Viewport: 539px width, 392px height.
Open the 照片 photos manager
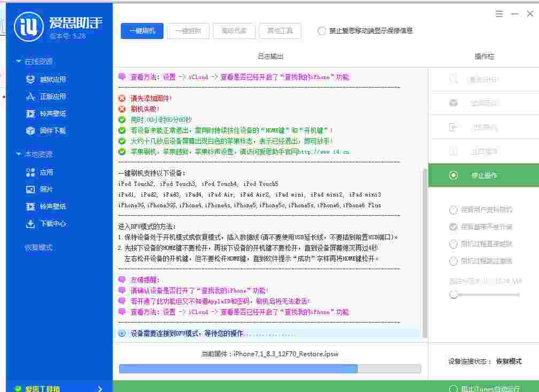click(45, 189)
